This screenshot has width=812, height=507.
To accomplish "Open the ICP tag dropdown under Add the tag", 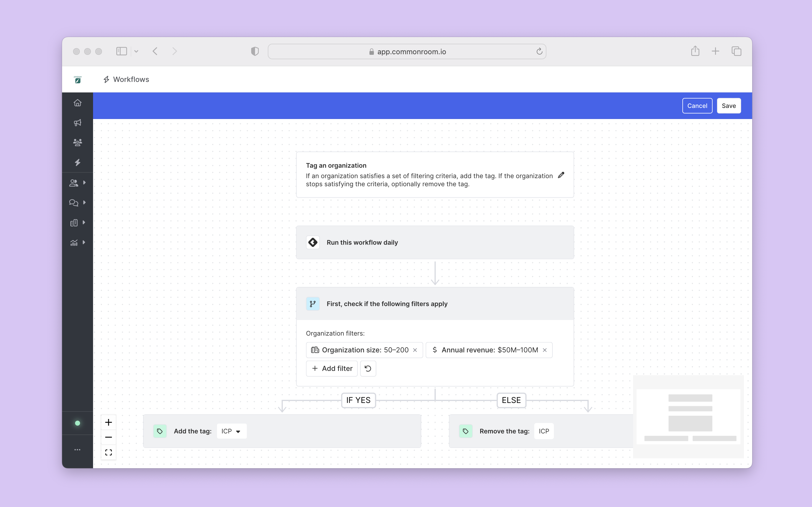I will pos(232,431).
